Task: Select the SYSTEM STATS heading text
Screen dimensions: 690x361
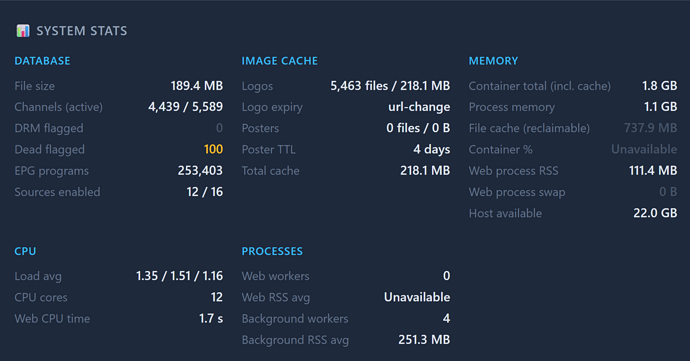Action: click(x=82, y=31)
